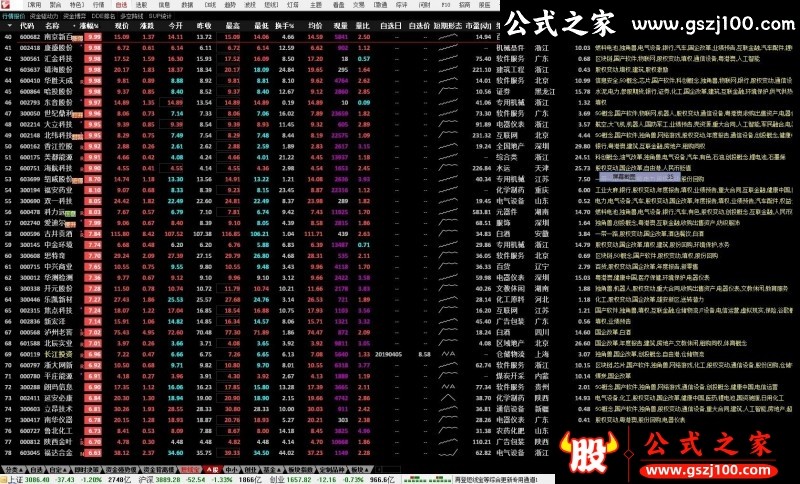The width and height of the screenshot is (800, 484).
Task: Sort by 代码 column header
Action: [x=27, y=25]
